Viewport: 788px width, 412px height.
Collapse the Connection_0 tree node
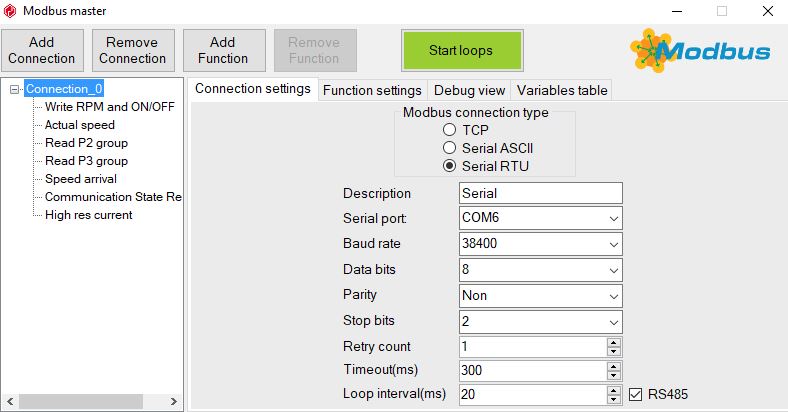(14, 89)
